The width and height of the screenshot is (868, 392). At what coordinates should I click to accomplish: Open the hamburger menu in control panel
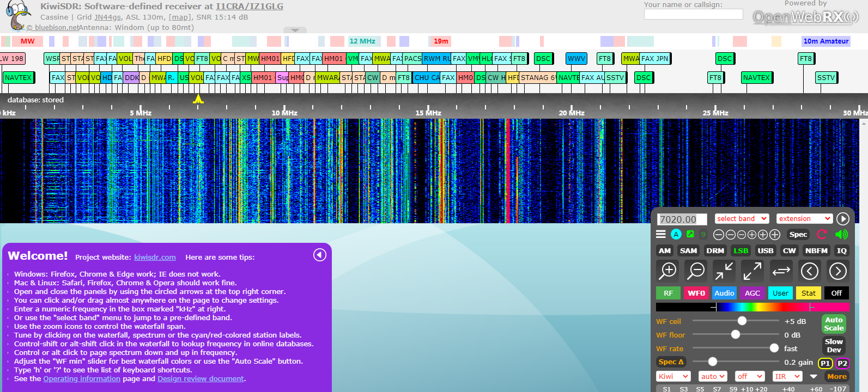coord(661,234)
